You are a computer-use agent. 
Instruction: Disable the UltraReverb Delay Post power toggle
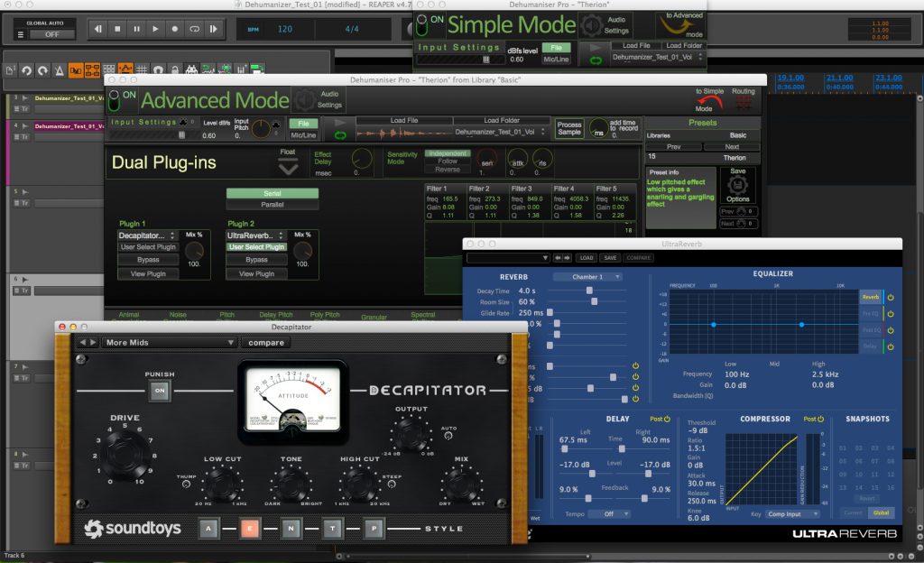(x=667, y=419)
